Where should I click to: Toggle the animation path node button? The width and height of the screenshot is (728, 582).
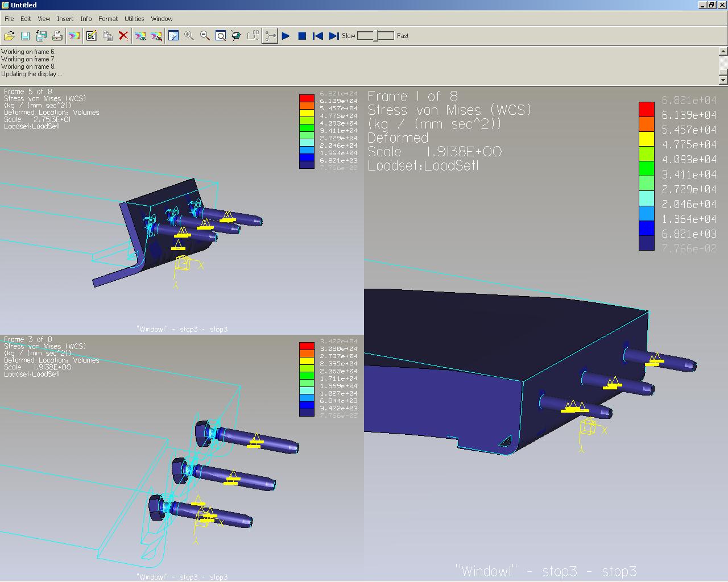pos(270,36)
